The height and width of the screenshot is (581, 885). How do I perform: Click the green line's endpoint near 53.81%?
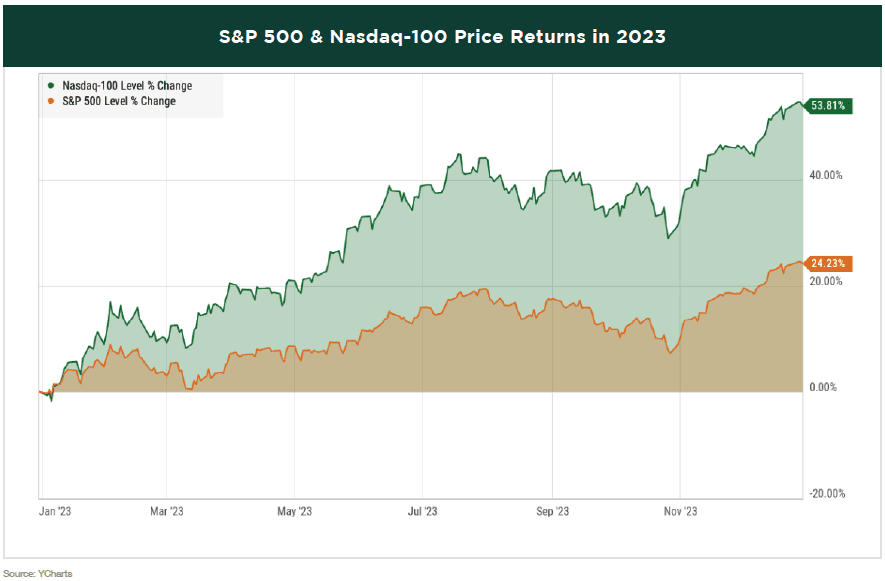click(802, 104)
